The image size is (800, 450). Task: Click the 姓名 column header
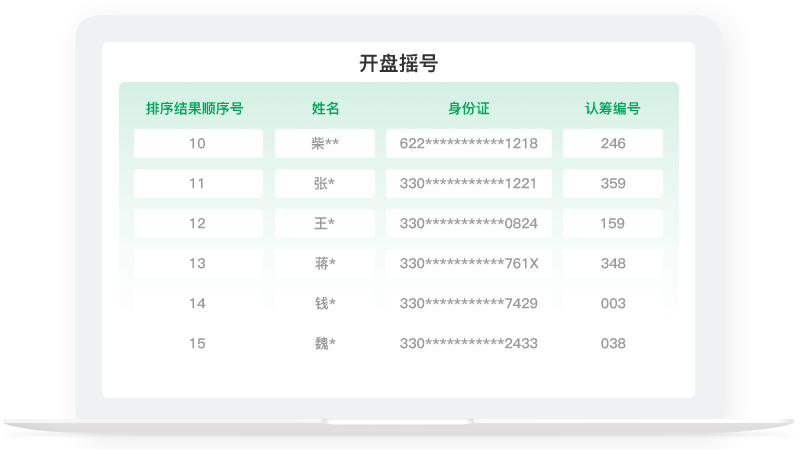[325, 109]
